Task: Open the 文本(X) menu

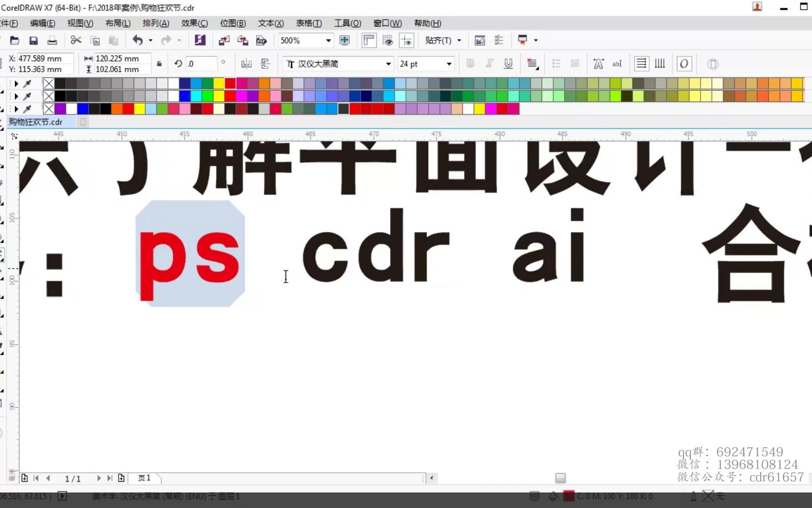Action: [x=271, y=23]
